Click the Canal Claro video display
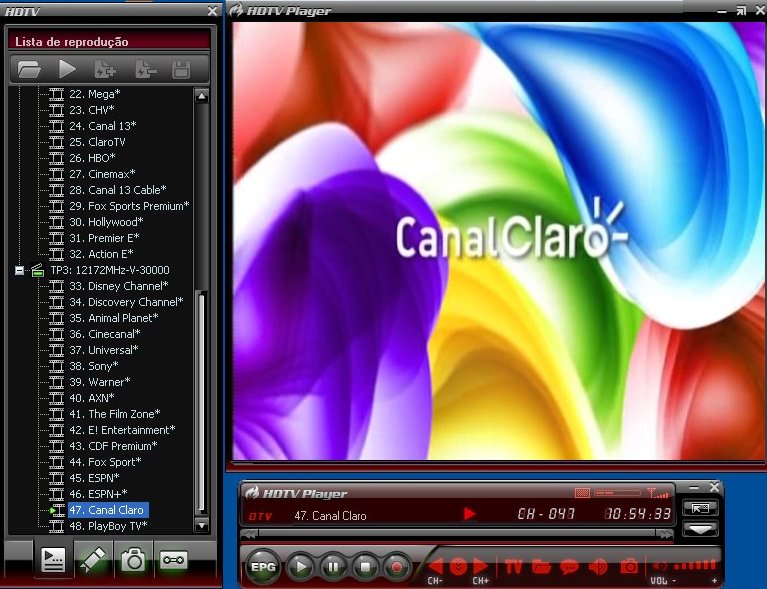This screenshot has width=767, height=589. [x=499, y=241]
